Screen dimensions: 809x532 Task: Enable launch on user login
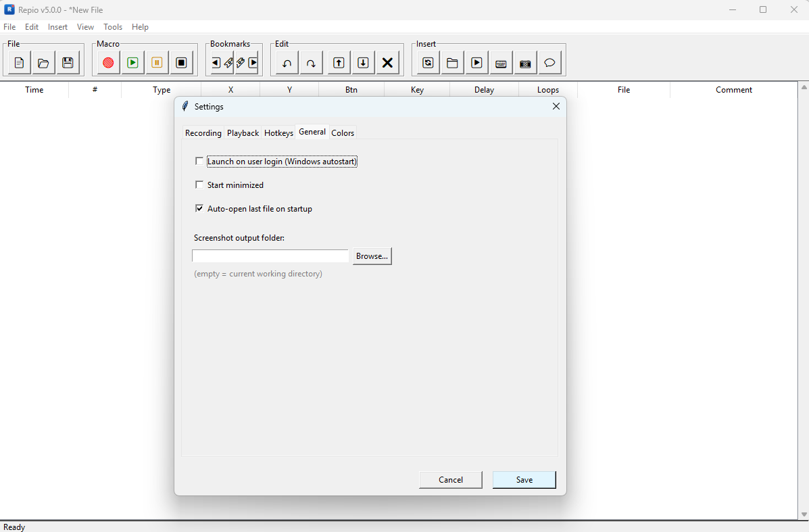(x=199, y=161)
